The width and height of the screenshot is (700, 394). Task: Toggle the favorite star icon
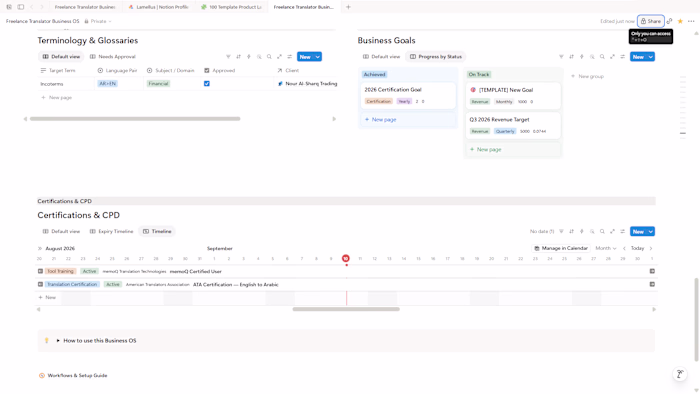[x=680, y=21]
